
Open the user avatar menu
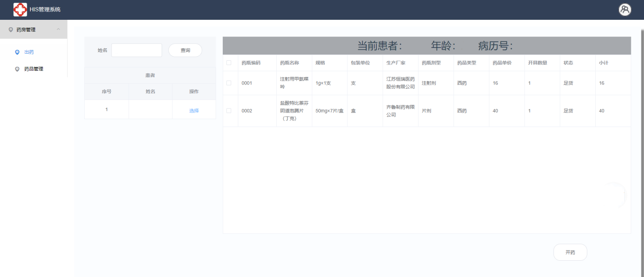[625, 10]
